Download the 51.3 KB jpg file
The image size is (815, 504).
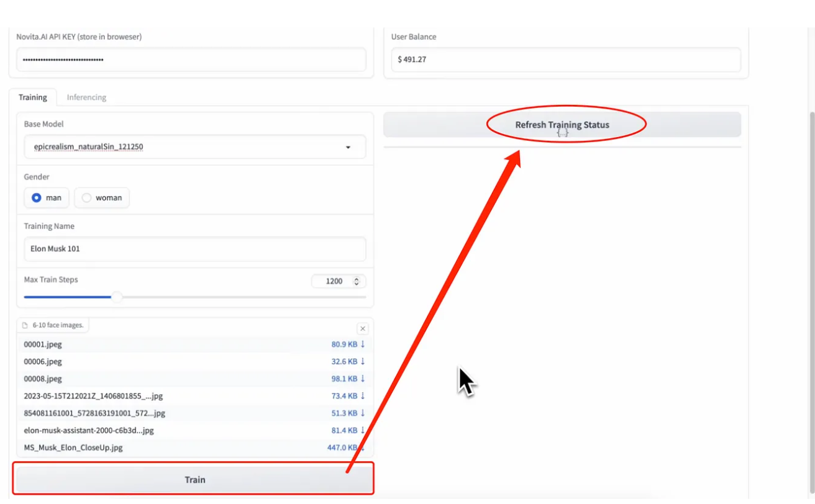[363, 413]
